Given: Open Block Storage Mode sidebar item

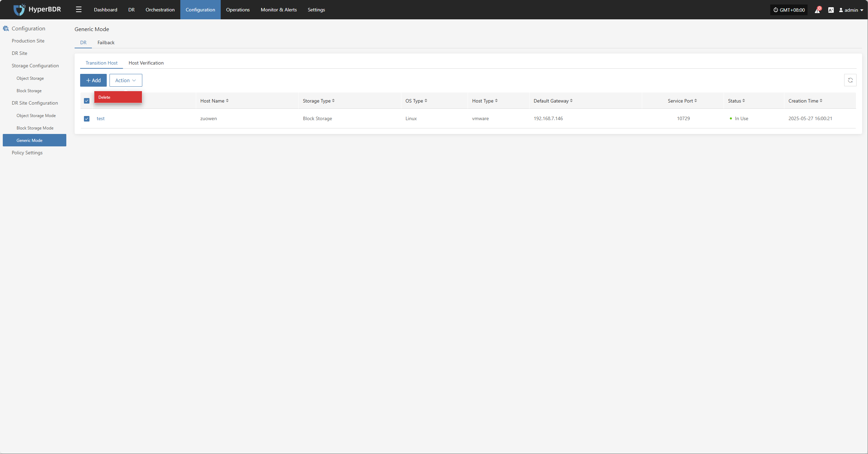Looking at the screenshot, I should point(35,128).
